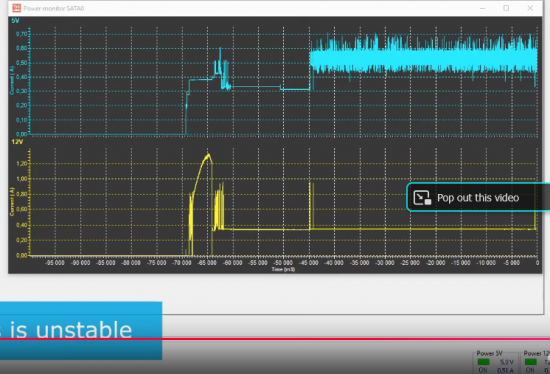Click the Power monitor SATA0 title text
The height and width of the screenshot is (374, 550).
(54, 8)
